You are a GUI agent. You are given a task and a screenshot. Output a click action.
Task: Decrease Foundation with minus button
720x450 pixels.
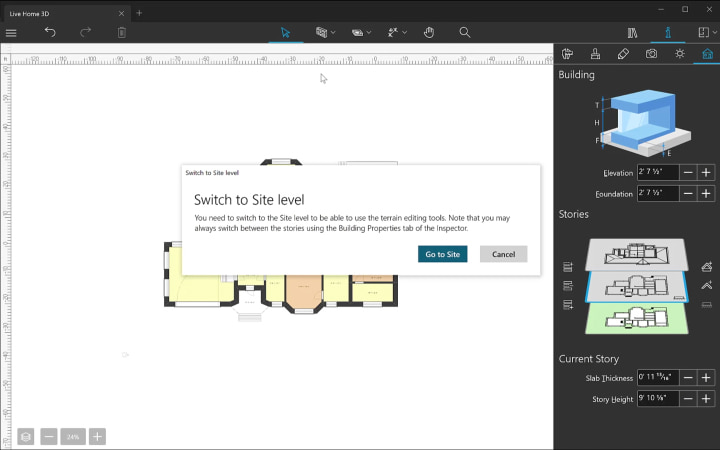(688, 193)
